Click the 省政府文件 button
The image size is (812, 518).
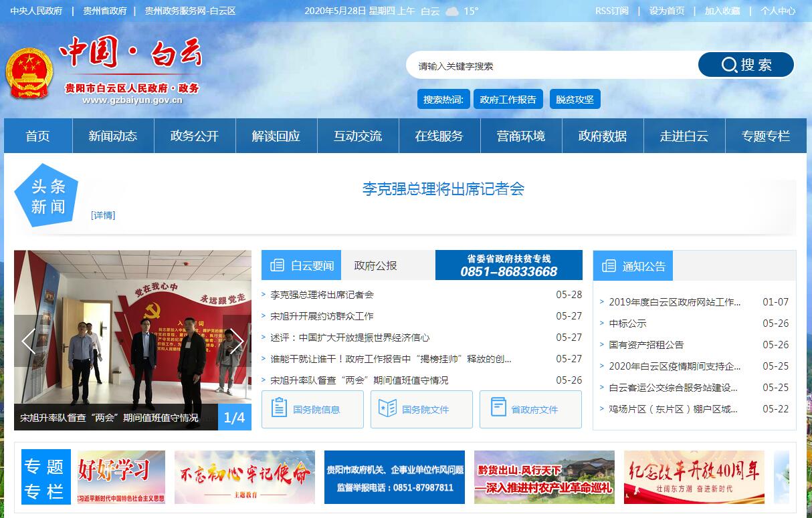click(x=530, y=409)
